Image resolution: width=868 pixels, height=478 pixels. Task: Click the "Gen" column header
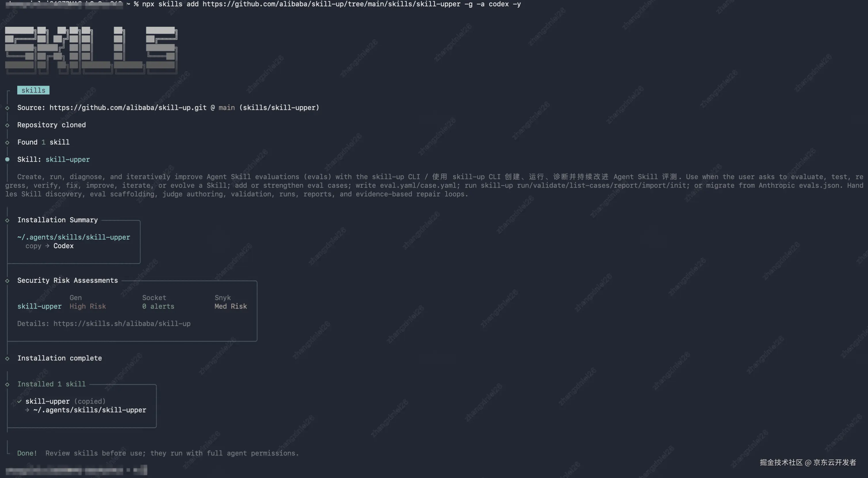(76, 298)
